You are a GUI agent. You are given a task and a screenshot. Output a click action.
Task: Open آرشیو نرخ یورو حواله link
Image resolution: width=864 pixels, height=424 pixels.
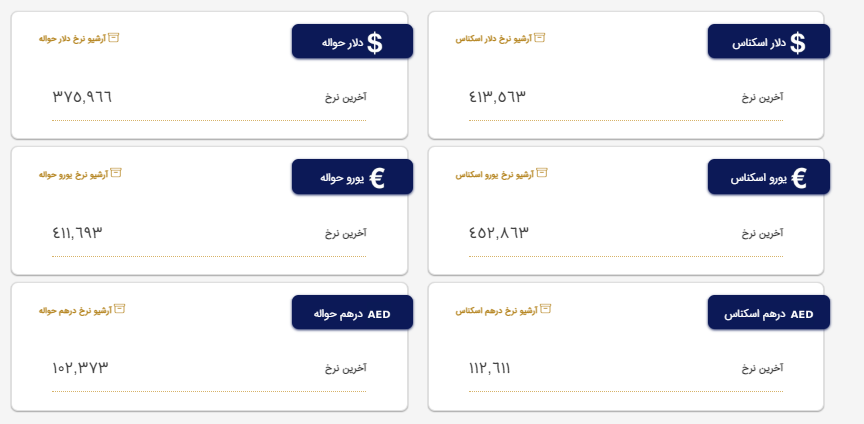tap(72, 174)
